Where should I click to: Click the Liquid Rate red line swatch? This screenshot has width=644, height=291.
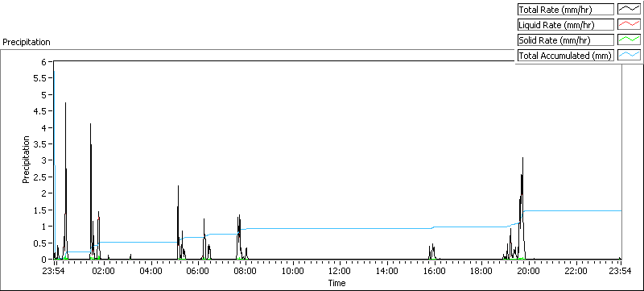click(630, 25)
